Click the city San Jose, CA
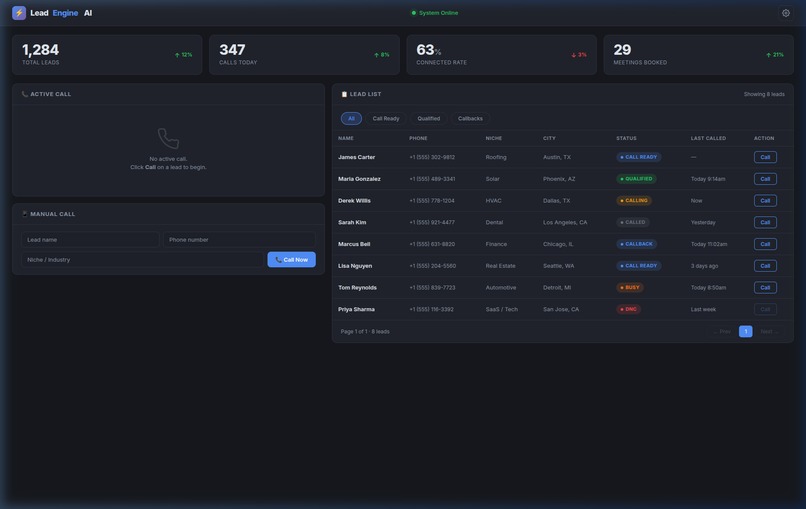Screen dimensions: 806x509 pos(561,310)
